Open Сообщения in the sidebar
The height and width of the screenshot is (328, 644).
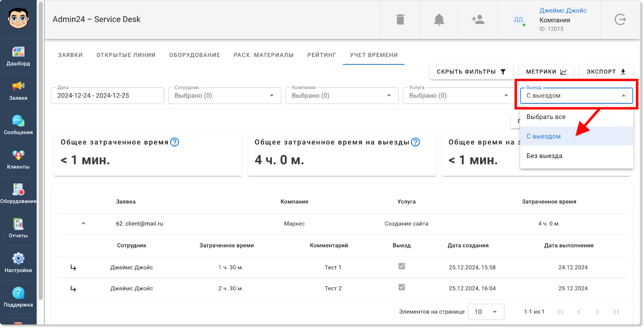pos(18,125)
